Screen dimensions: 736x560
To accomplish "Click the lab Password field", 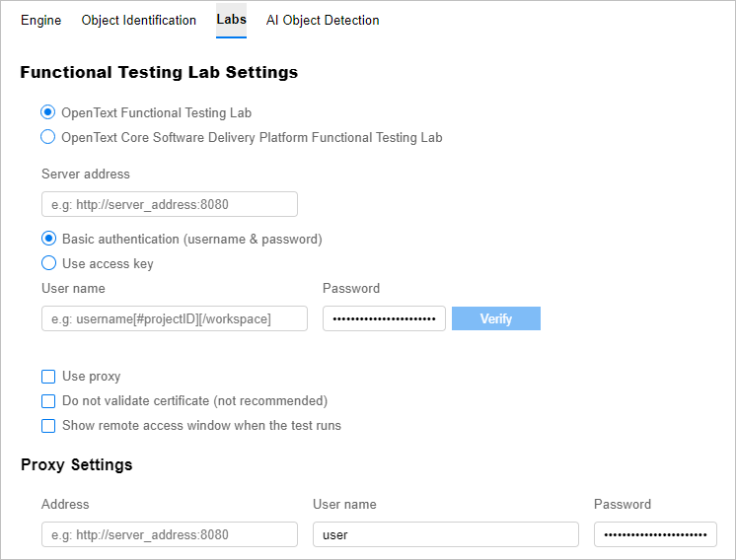I will pos(384,318).
